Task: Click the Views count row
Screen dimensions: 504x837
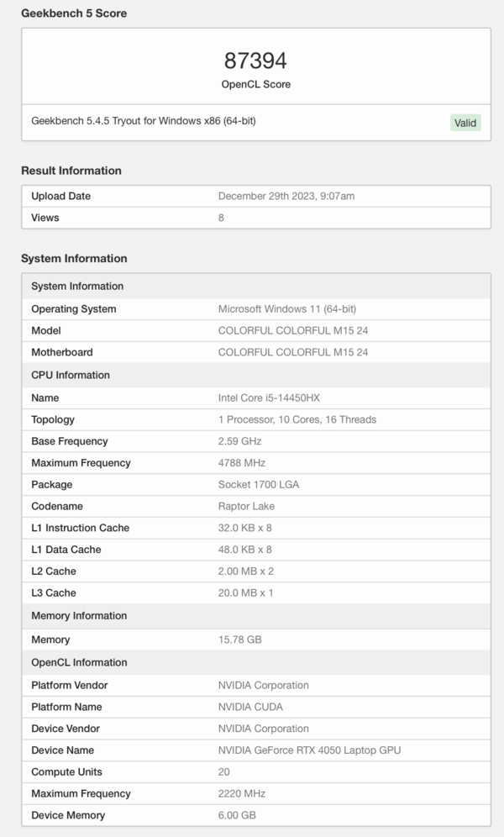Action: point(256,218)
